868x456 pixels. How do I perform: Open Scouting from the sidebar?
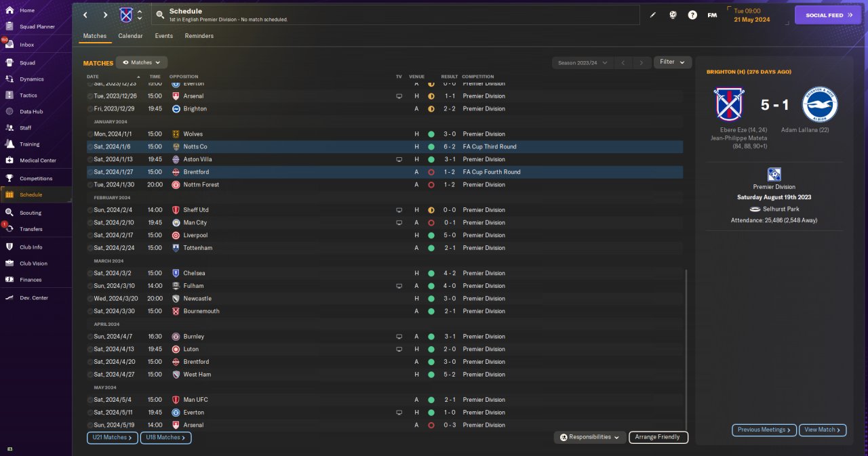31,213
